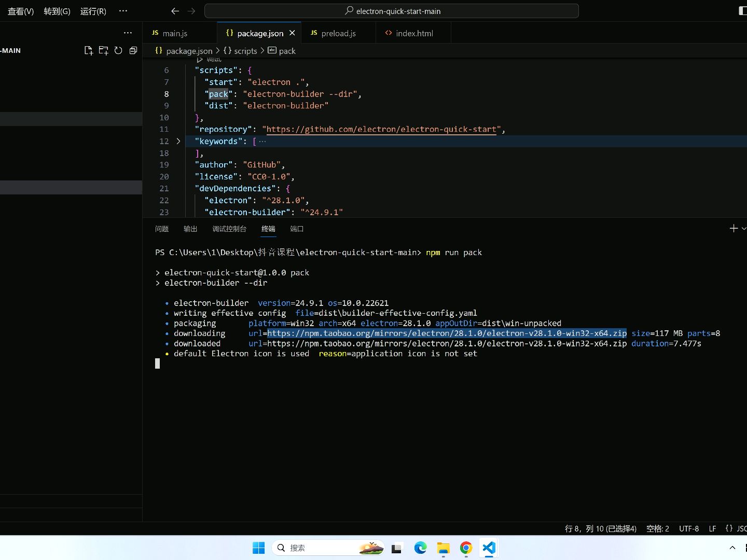Click the "license": "CC0-1.0" line
The image size is (747, 560).
coord(244,176)
